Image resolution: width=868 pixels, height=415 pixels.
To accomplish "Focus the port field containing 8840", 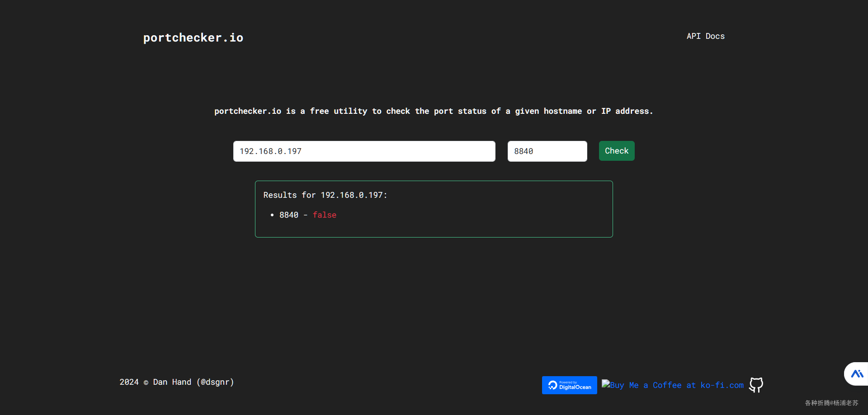I will click(x=547, y=151).
